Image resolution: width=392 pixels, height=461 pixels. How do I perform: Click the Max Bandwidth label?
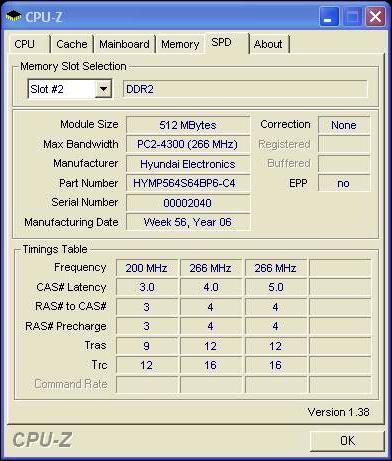point(81,144)
